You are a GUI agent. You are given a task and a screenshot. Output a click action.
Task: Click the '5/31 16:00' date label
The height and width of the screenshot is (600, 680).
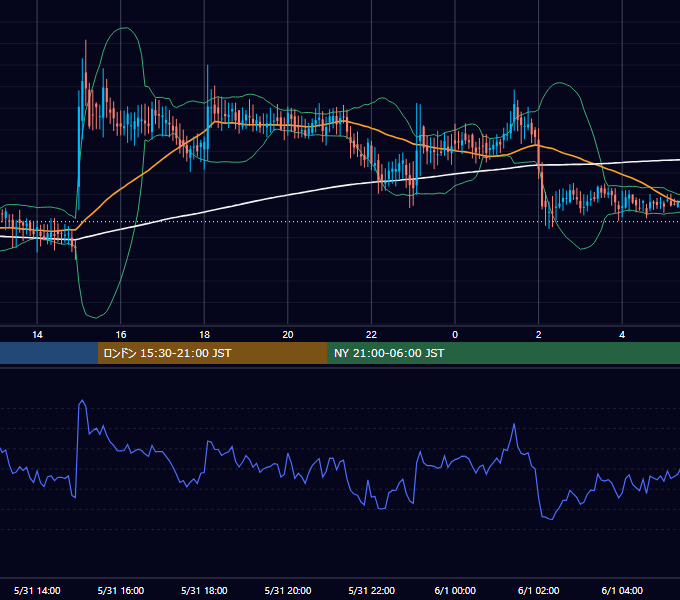pos(121,590)
